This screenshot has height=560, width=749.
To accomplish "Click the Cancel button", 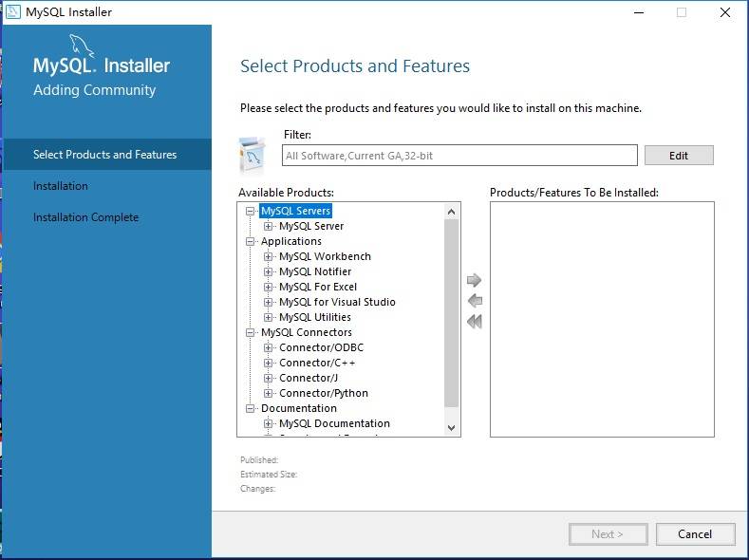I will click(x=695, y=534).
